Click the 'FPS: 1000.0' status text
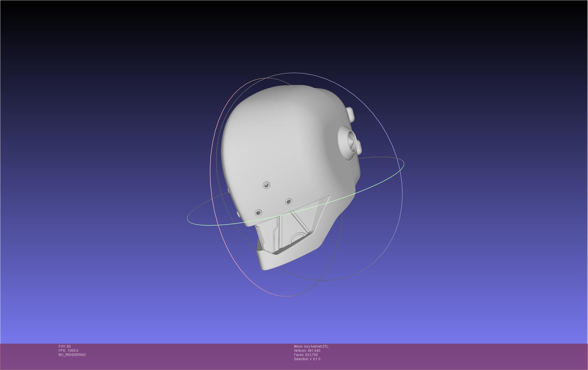The height and width of the screenshot is (370, 588). [x=68, y=351]
